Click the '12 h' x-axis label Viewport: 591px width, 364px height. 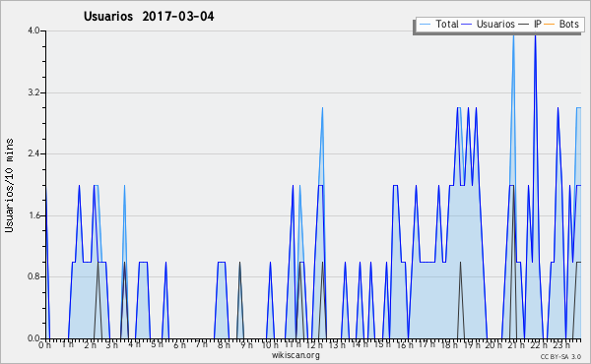coord(315,344)
